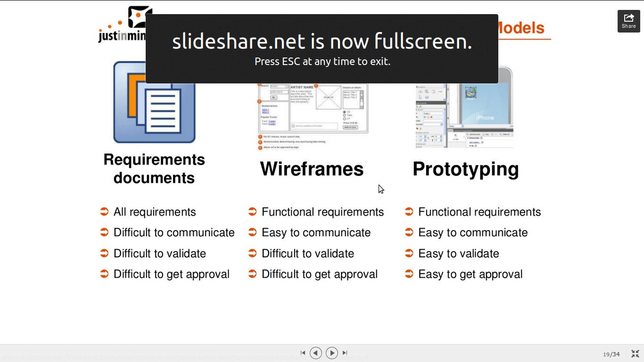644x362 pixels.
Task: Advance to the next slide
Action: coord(332,353)
